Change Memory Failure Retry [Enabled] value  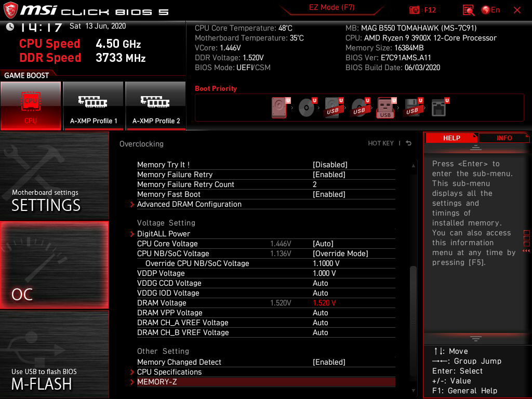[329, 175]
